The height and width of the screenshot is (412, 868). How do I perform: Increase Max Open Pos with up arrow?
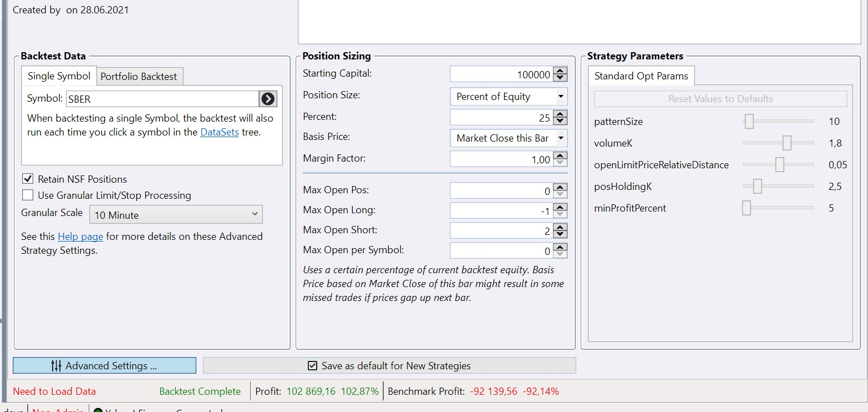(561, 187)
